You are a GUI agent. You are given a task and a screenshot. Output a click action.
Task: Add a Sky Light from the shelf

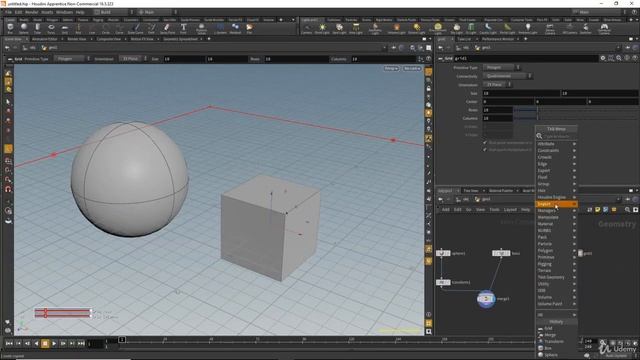tap(456, 29)
